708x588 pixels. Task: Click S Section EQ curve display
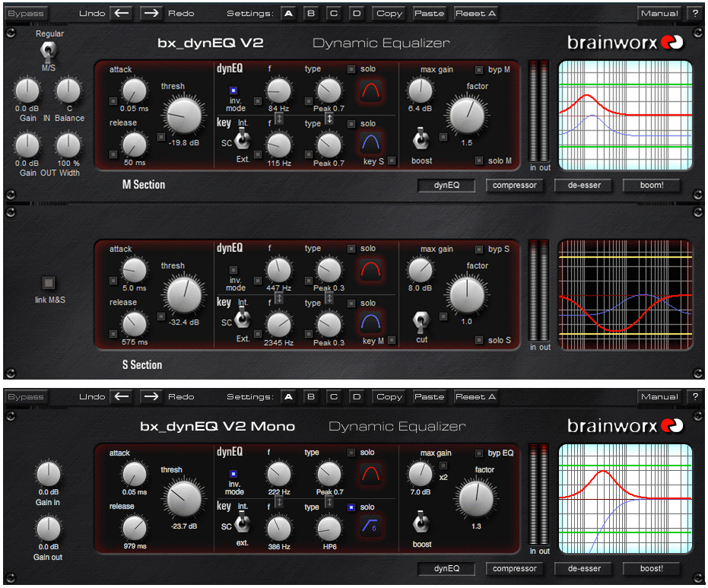point(625,295)
